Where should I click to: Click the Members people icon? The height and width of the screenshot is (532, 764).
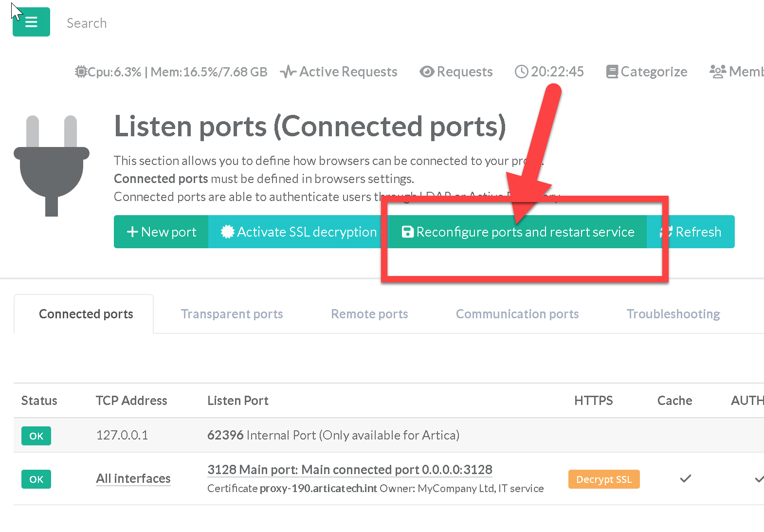(x=717, y=72)
